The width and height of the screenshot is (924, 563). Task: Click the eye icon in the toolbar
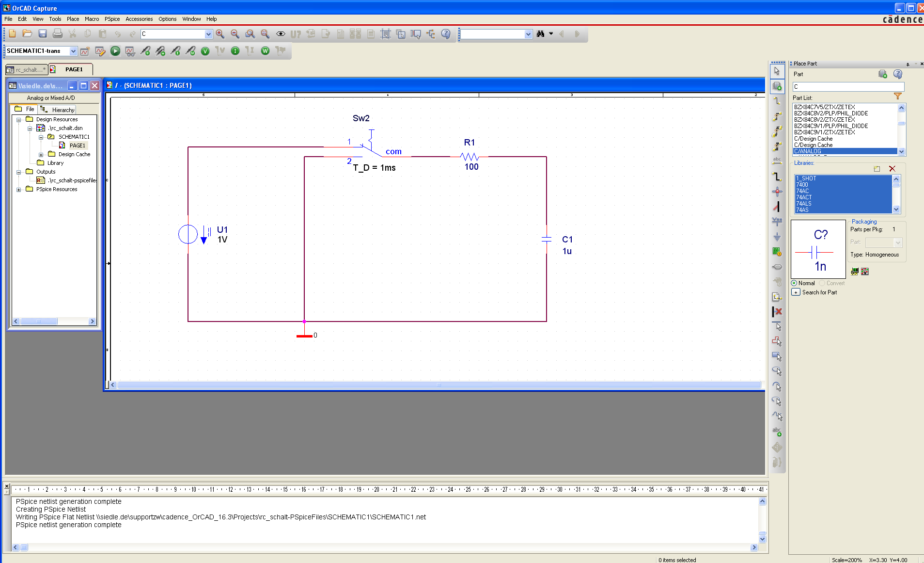(x=281, y=33)
